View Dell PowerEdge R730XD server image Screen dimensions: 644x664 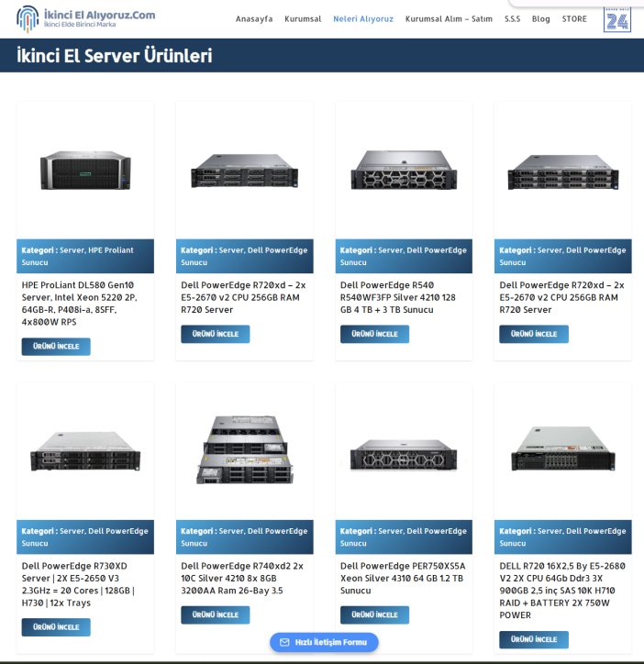pyautogui.click(x=85, y=451)
